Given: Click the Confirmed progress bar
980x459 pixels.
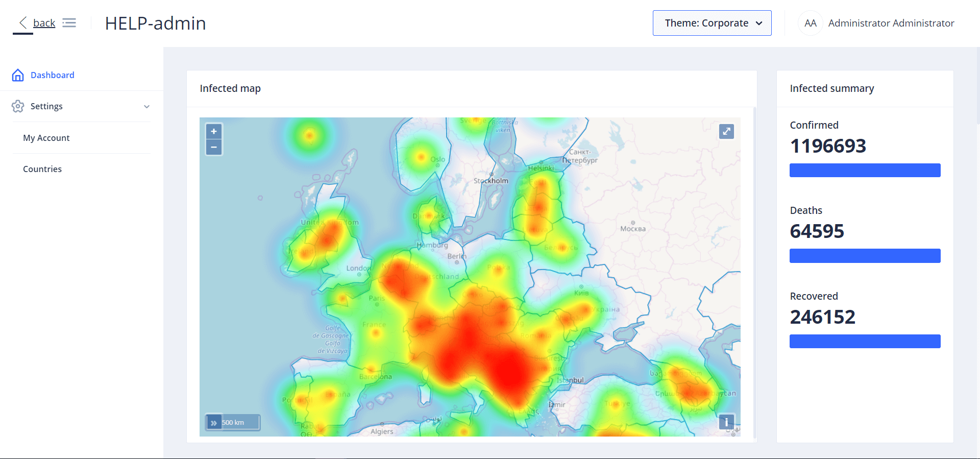Looking at the screenshot, I should [865, 170].
